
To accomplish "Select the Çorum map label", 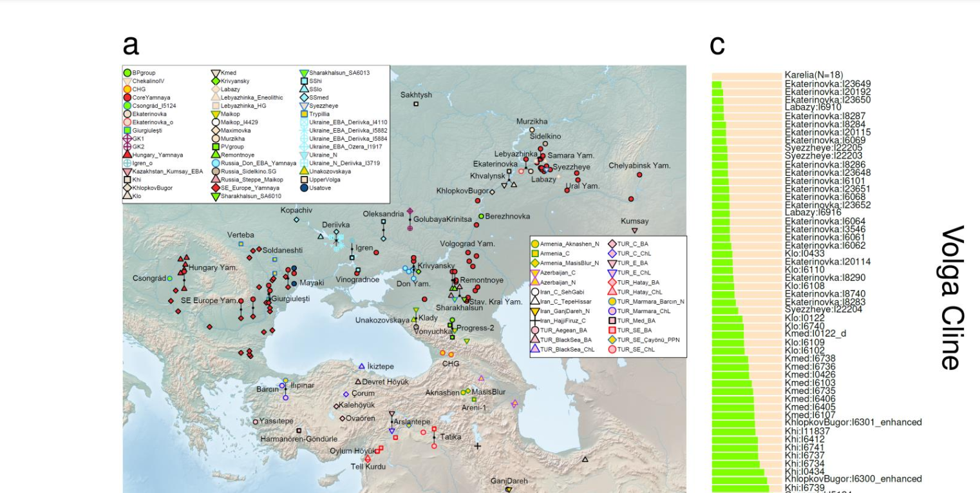I will 363,393.
